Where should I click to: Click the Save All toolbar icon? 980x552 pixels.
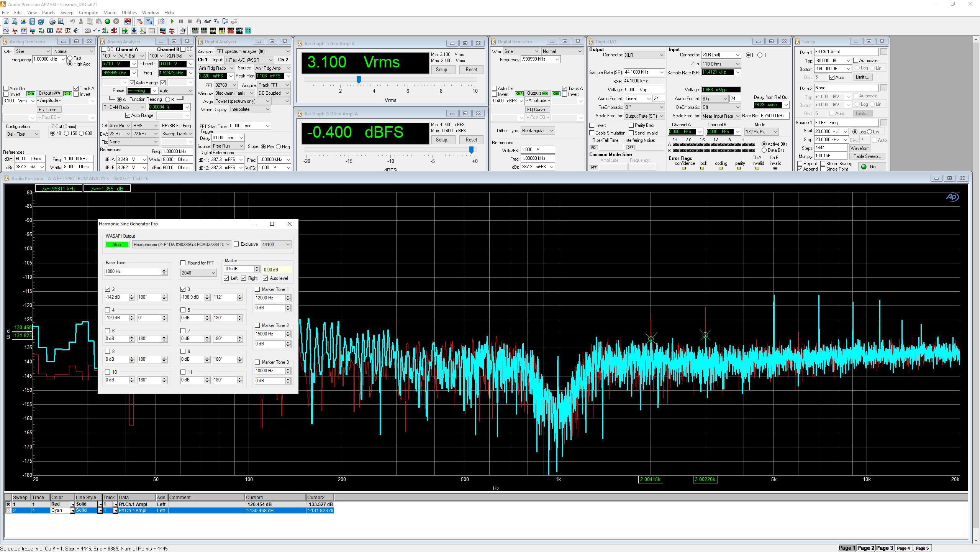(41, 21)
